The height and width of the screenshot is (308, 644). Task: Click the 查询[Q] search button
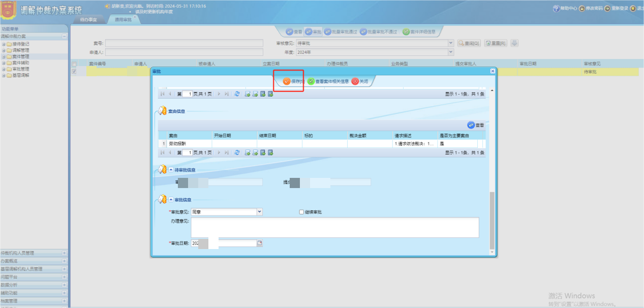[469, 43]
